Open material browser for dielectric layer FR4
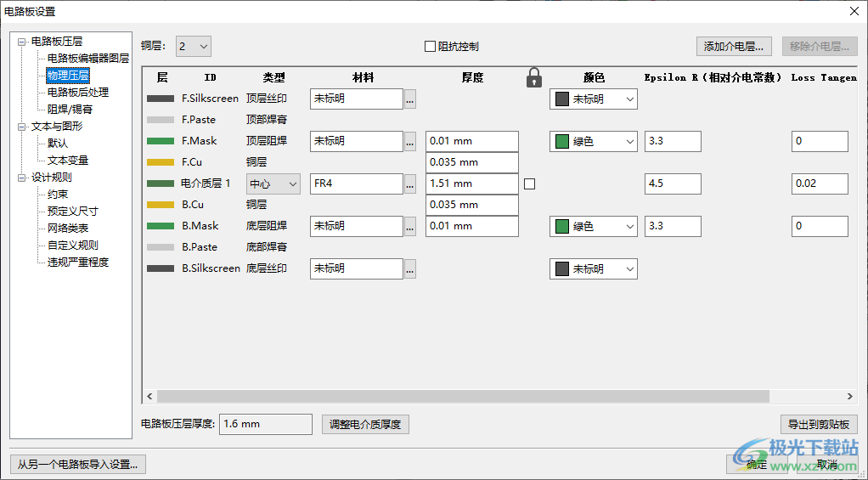The width and height of the screenshot is (868, 480). [410, 184]
